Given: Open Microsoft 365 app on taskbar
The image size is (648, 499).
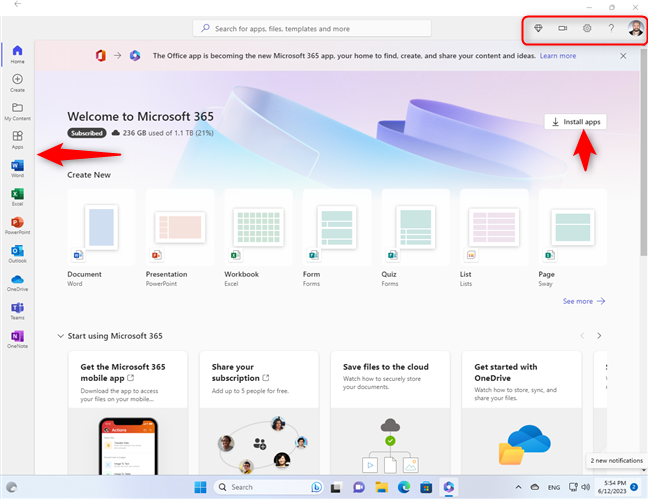Looking at the screenshot, I should (x=449, y=487).
